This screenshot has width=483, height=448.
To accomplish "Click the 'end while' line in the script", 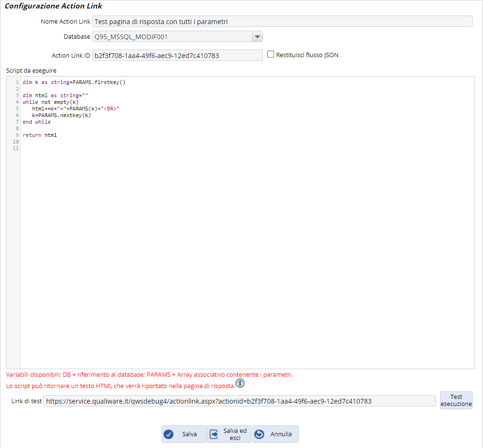I will point(36,122).
